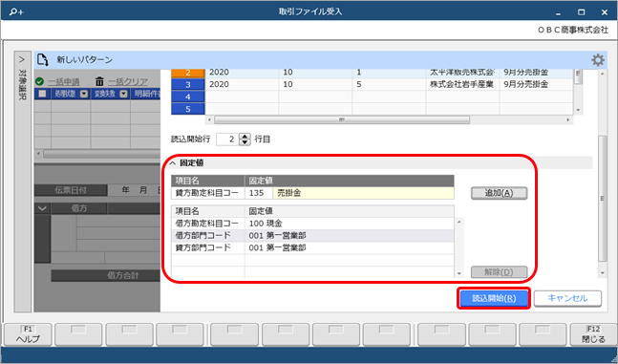Click the search-plus icon in title bar
This screenshot has height=364, width=618.
tap(16, 11)
